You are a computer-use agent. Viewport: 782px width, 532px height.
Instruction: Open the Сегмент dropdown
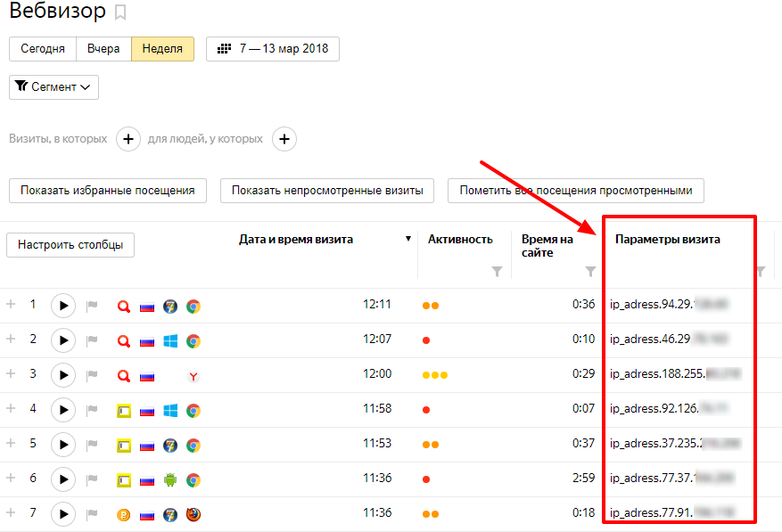(54, 87)
